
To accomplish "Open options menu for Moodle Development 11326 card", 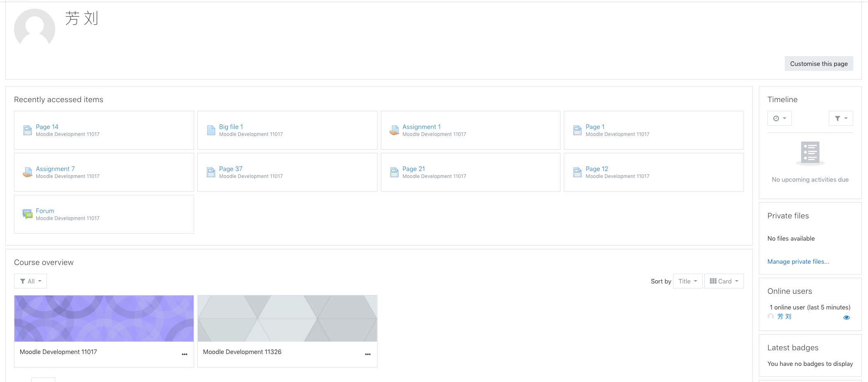I will pyautogui.click(x=368, y=354).
